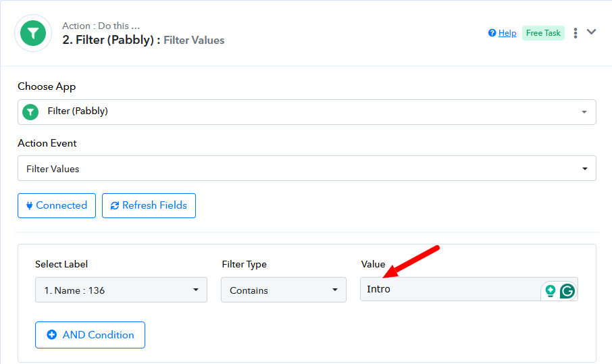Click the Action Event label
The height and width of the screenshot is (364, 612).
point(47,143)
